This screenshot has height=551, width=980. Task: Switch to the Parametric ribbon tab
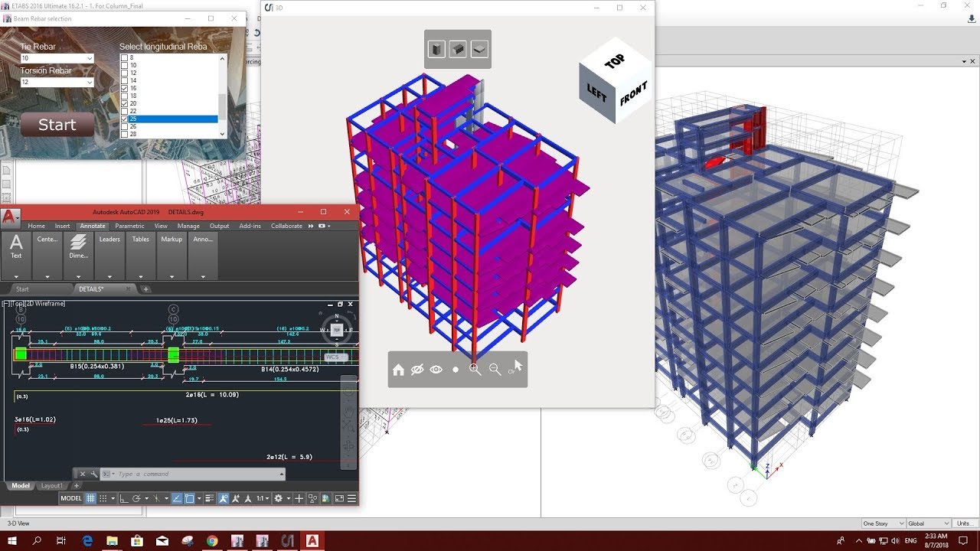tap(129, 226)
